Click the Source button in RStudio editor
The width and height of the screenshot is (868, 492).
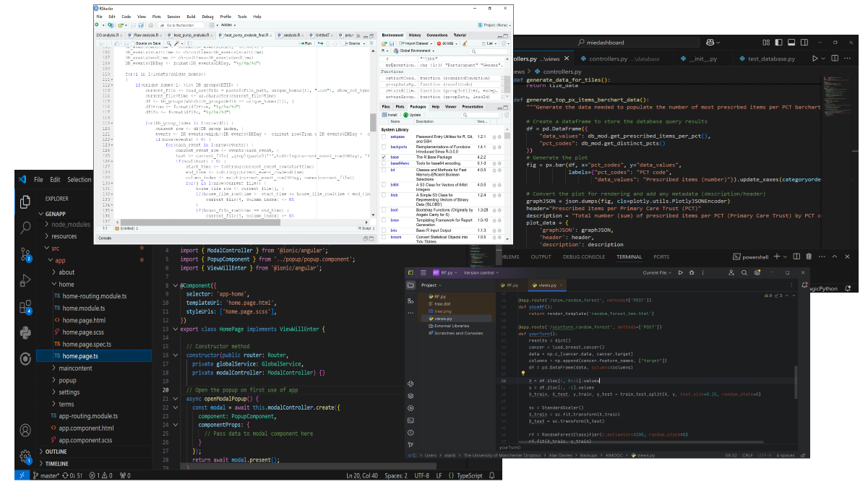[x=351, y=43]
